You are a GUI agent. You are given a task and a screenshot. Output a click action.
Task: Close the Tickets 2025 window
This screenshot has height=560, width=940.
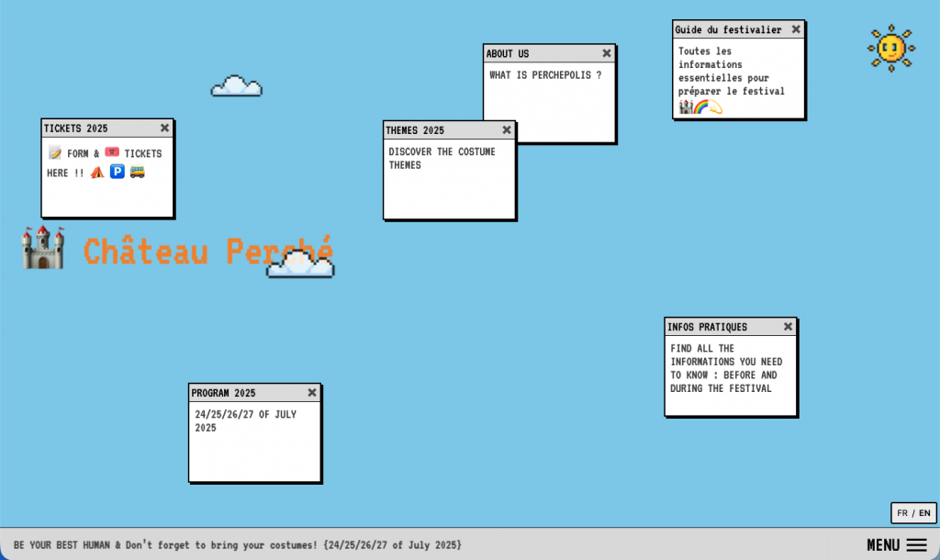(164, 129)
